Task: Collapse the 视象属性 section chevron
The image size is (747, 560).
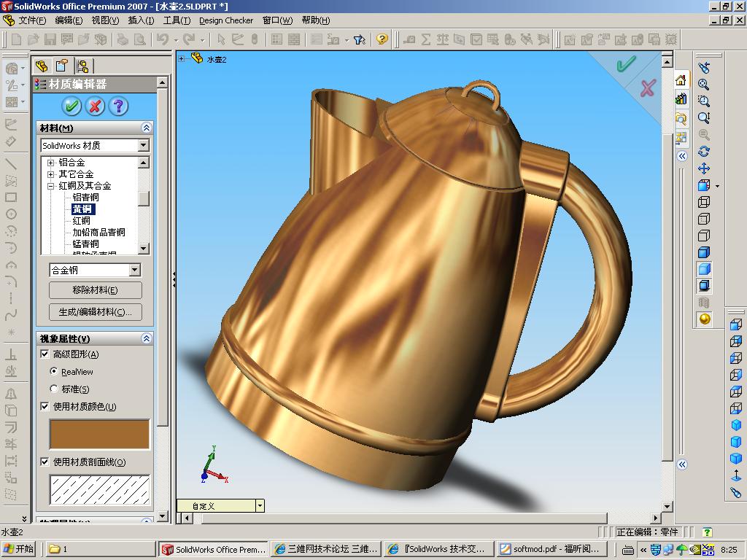Action: (146, 338)
